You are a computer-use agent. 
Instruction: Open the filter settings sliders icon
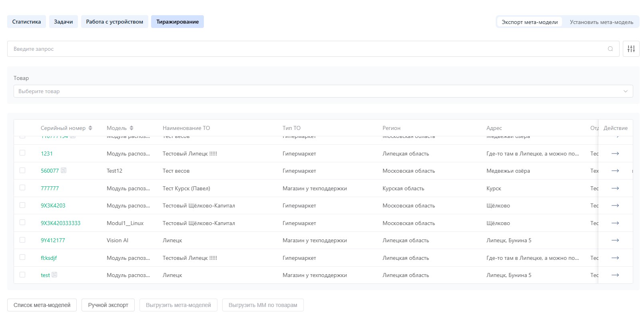[631, 49]
